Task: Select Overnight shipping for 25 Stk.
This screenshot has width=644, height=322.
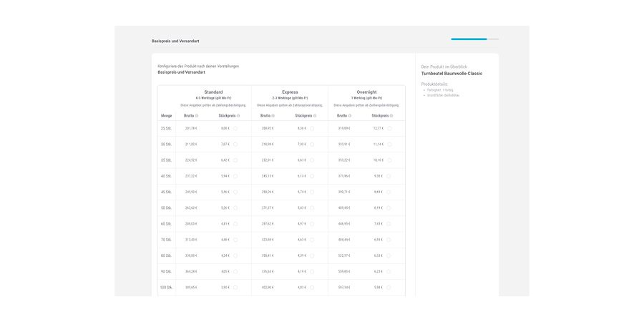Action: pyautogui.click(x=389, y=128)
